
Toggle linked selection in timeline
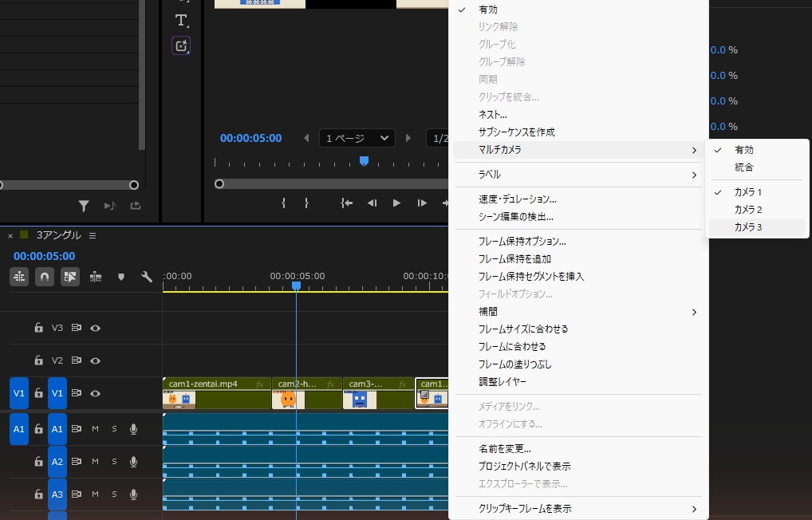pyautogui.click(x=70, y=277)
